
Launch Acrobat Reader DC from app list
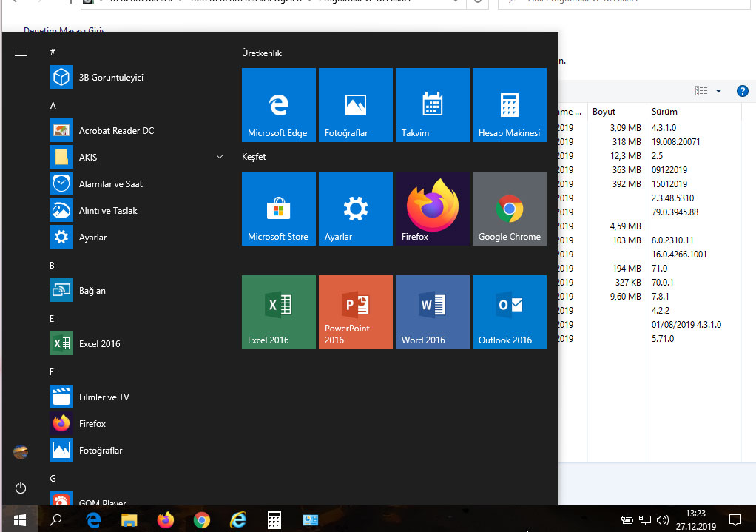coord(136,131)
